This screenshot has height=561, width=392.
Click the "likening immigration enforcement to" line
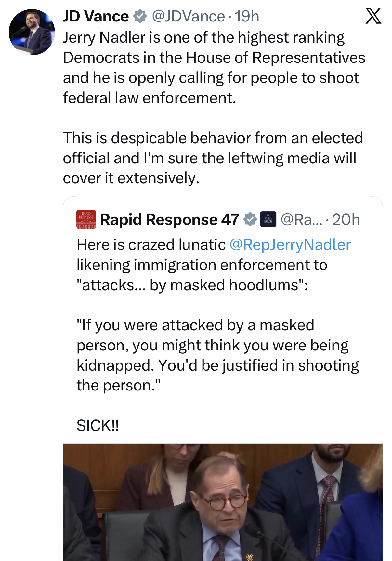point(202,265)
